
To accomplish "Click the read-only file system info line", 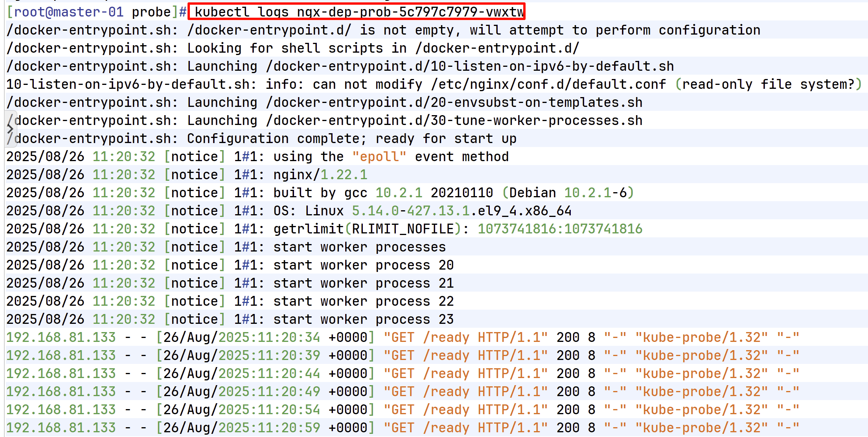I will 432,84.
